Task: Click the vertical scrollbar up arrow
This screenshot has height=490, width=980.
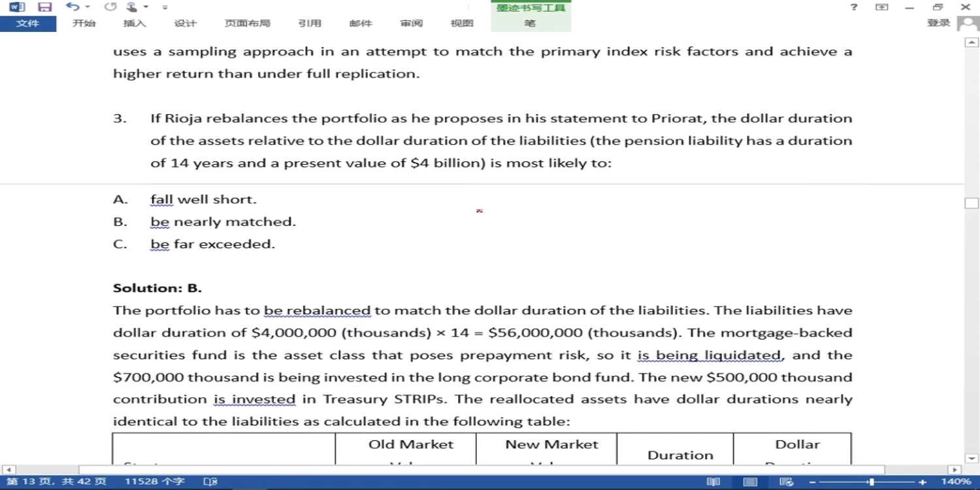Action: (x=972, y=42)
